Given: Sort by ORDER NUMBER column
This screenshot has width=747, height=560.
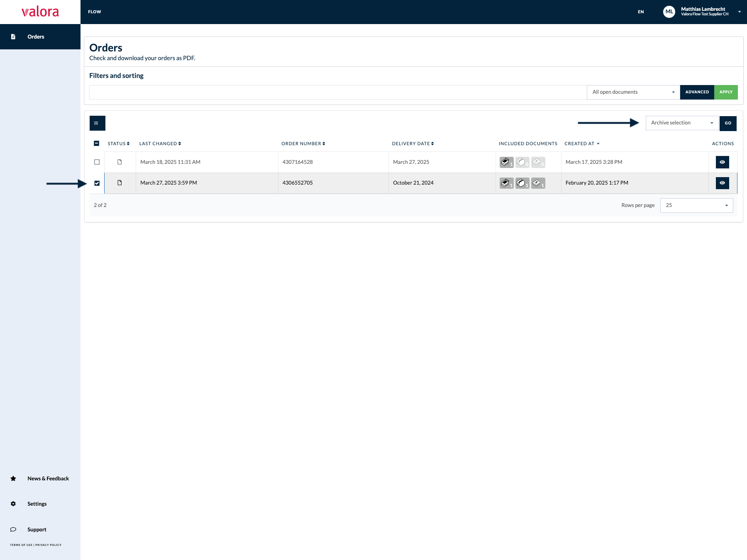Looking at the screenshot, I should (303, 144).
